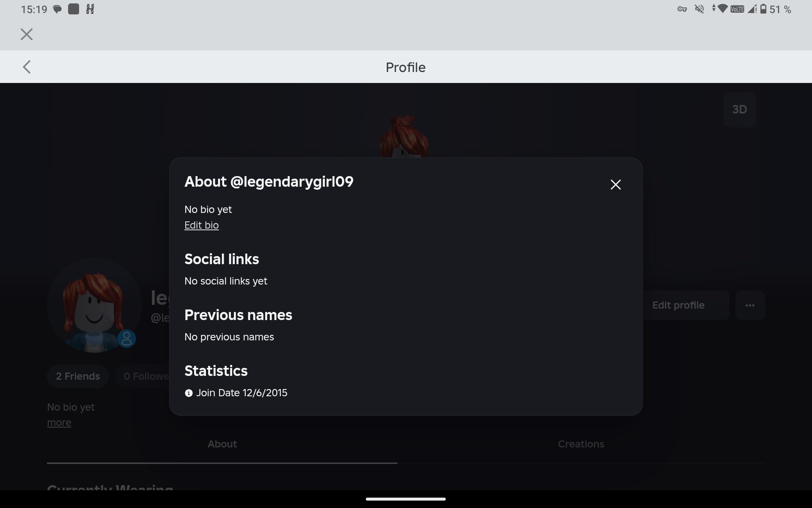Tap the chat notification icon in status bar
Screen dimensions: 812x508
point(58,9)
